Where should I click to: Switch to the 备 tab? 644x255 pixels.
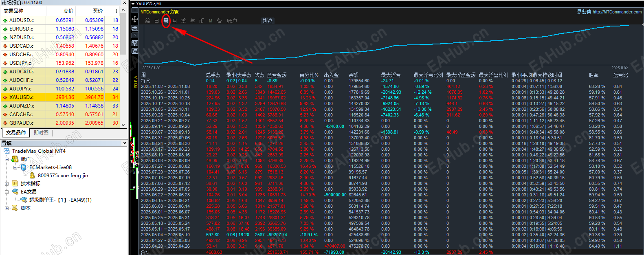219,21
